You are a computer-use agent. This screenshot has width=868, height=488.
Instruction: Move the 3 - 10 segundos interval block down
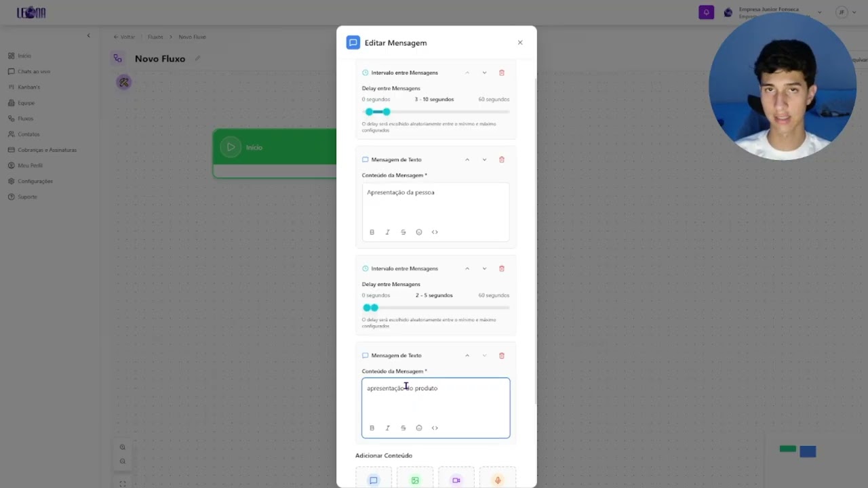tap(484, 73)
